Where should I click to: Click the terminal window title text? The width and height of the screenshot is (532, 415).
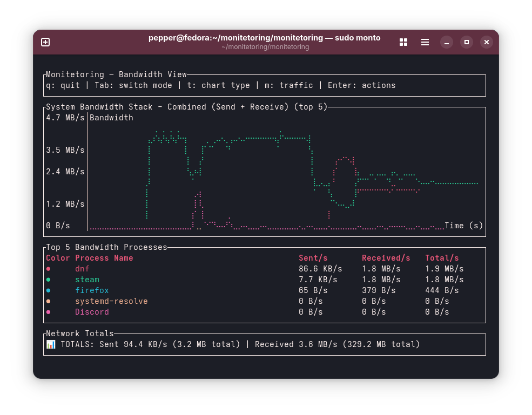point(264,38)
